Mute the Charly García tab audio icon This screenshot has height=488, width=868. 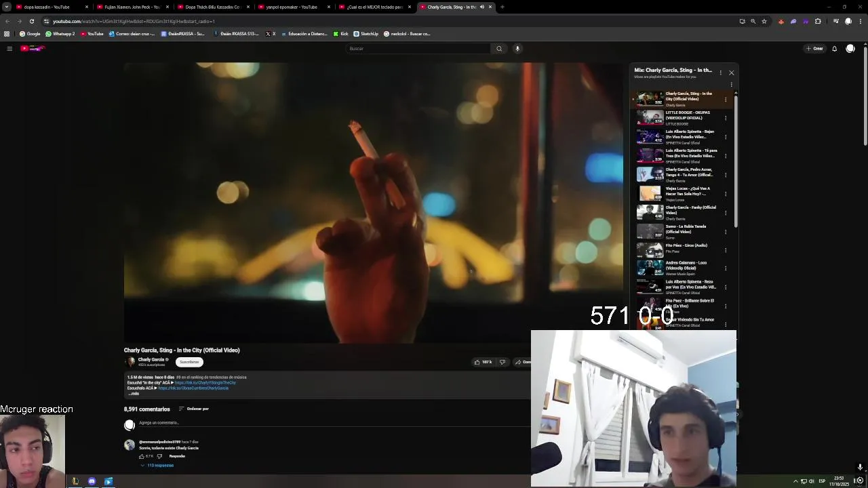pos(482,7)
